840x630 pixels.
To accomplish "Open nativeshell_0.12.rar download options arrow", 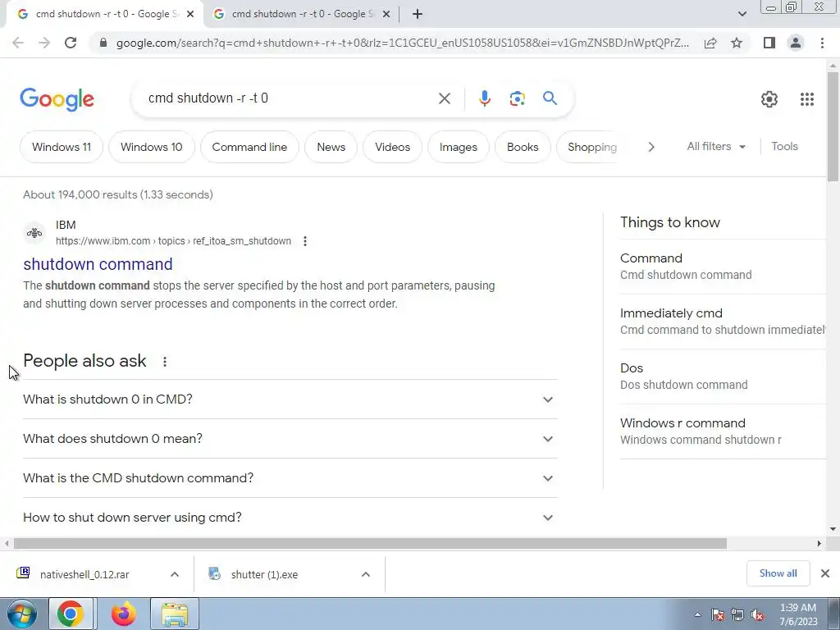I will pos(175,574).
